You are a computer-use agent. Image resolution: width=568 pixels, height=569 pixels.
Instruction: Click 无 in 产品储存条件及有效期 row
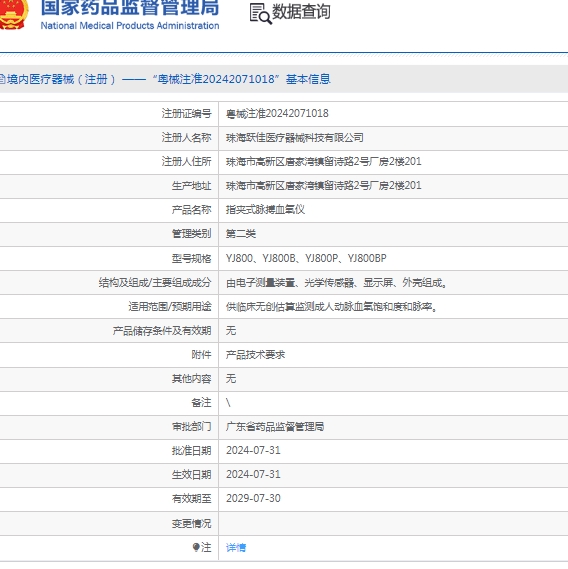click(231, 331)
